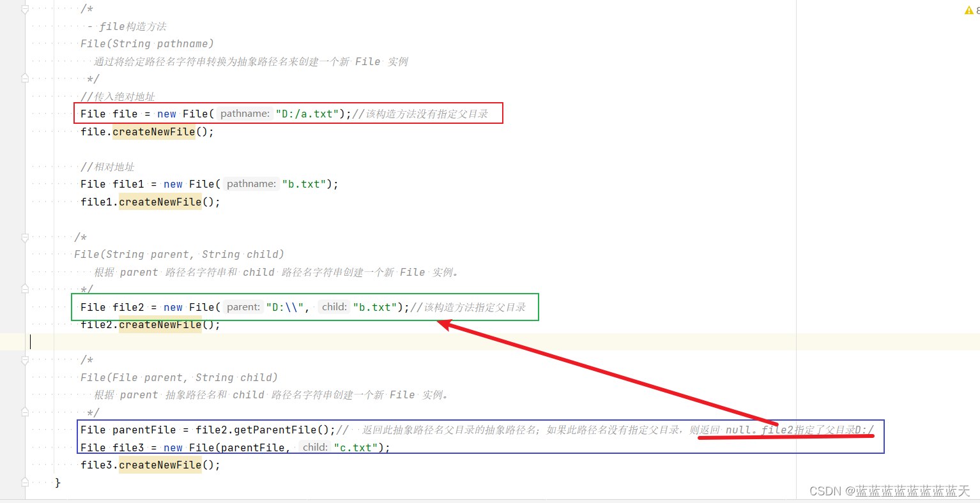This screenshot has width=980, height=503.
Task: Click the "child:" hint before "b.txt" on the file2 line
Action: coord(334,307)
